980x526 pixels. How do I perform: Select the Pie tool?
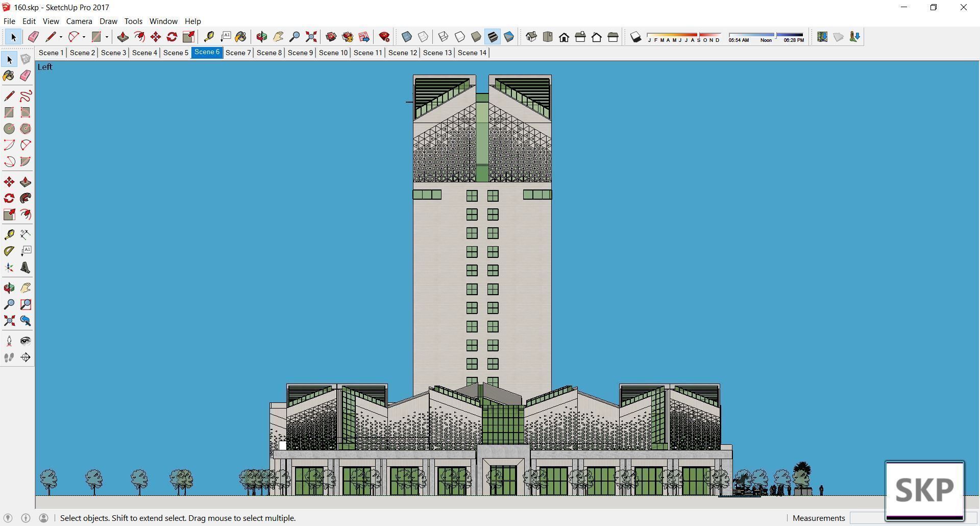click(26, 161)
